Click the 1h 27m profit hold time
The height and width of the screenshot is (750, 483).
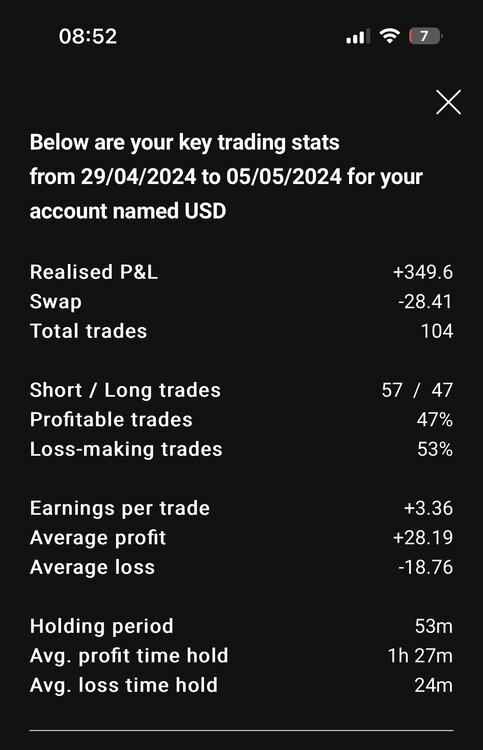click(420, 656)
